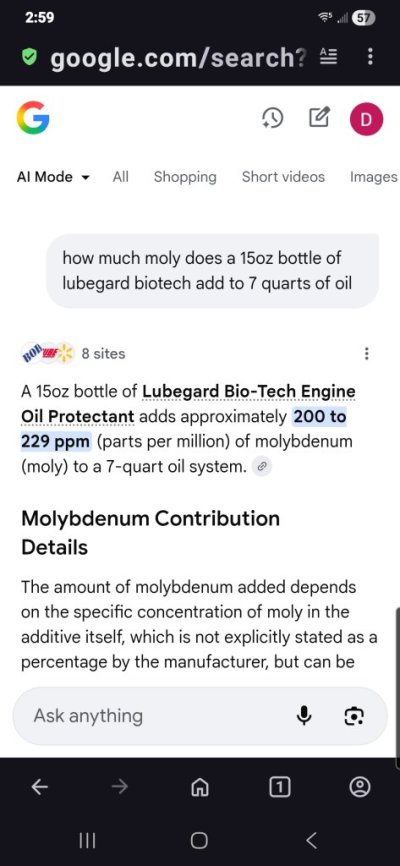Open the All results tab

point(120,177)
